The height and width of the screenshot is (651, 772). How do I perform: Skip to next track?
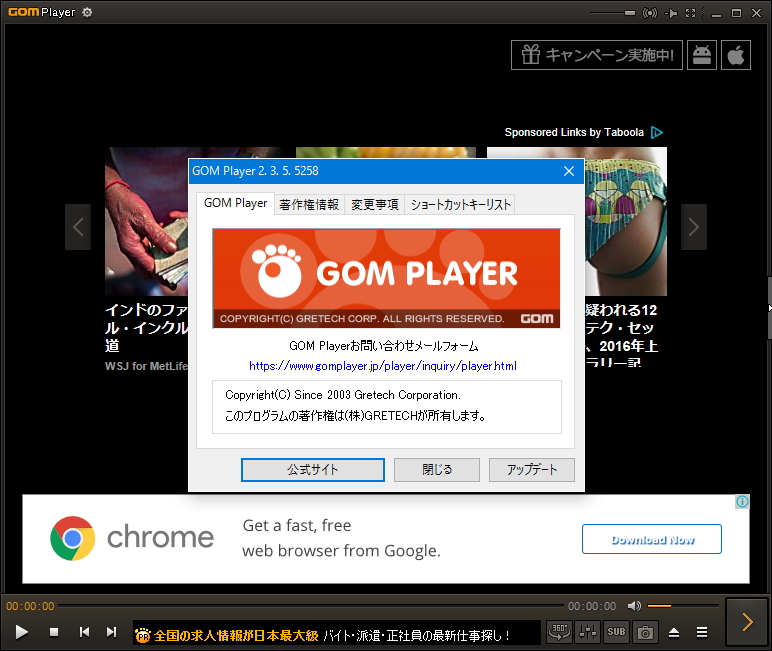(112, 632)
